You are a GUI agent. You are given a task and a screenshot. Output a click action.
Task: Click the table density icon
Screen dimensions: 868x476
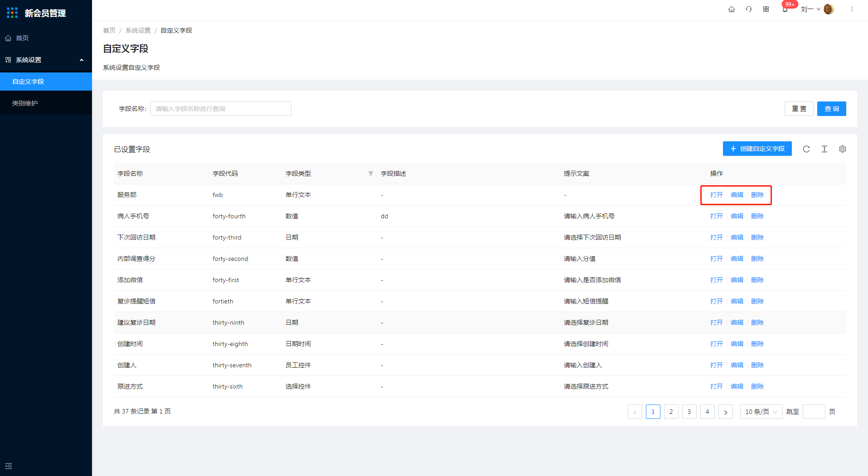click(824, 149)
